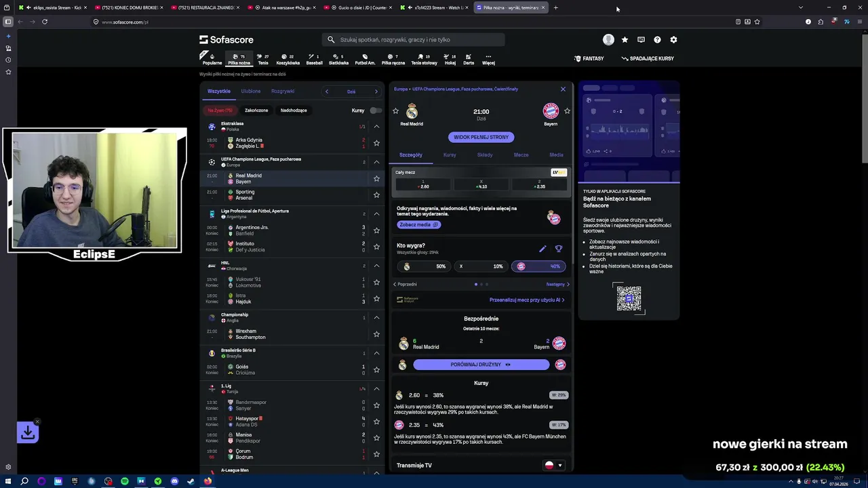Viewport: 868px width, 488px height.
Task: Open SPADAJĄCE KURSY link
Action: pyautogui.click(x=648, y=58)
